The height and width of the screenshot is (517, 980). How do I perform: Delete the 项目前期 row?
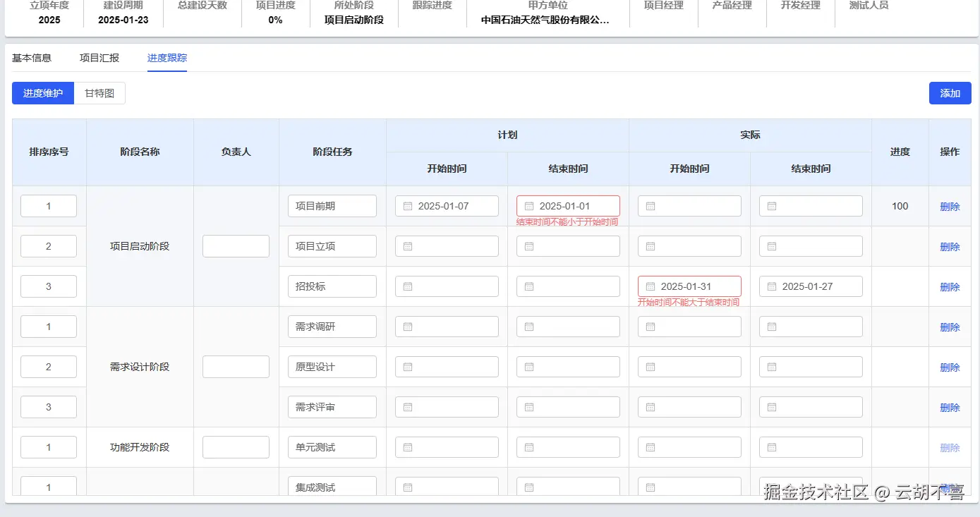pos(950,207)
